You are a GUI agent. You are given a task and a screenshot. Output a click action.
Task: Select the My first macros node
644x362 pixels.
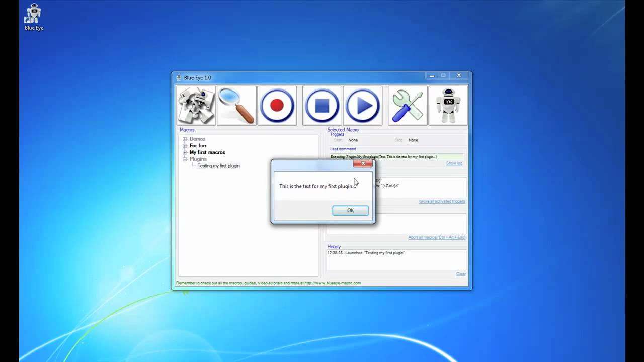click(x=207, y=152)
